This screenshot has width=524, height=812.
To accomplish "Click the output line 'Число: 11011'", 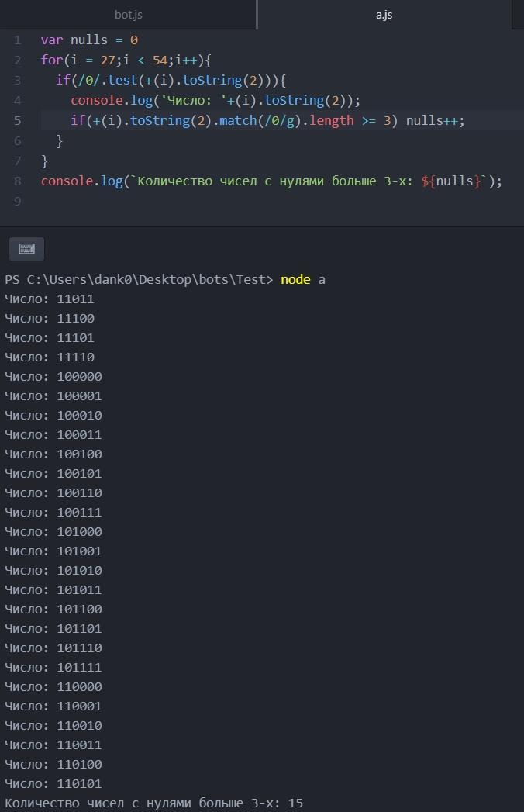I will pyautogui.click(x=49, y=299).
